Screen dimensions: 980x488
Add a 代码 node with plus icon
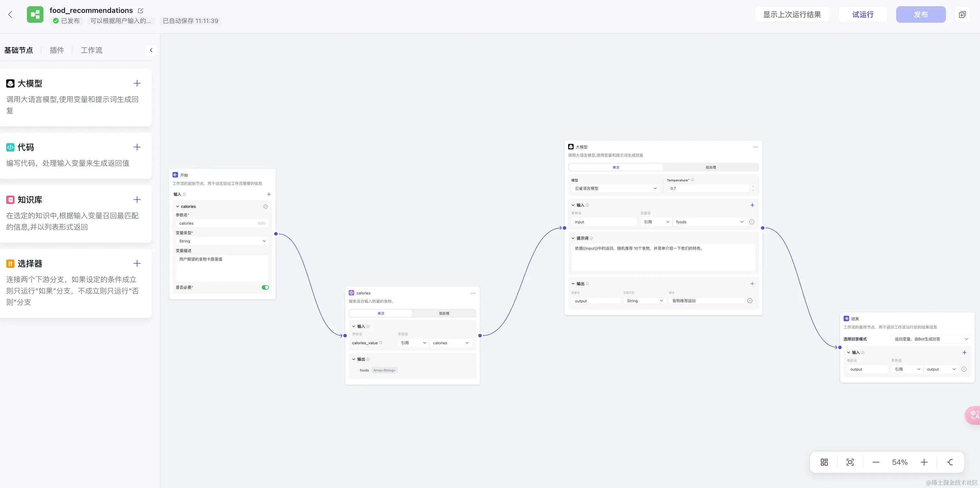click(x=137, y=147)
